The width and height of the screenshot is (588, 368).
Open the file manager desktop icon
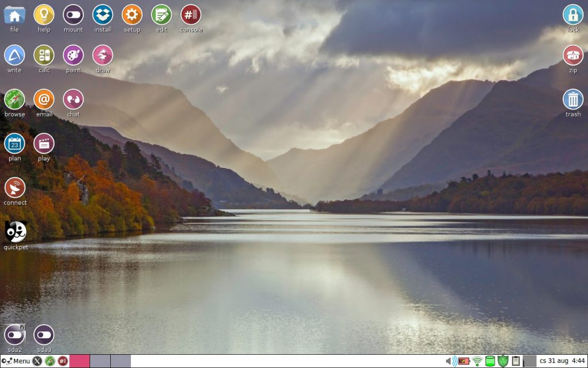coord(14,15)
